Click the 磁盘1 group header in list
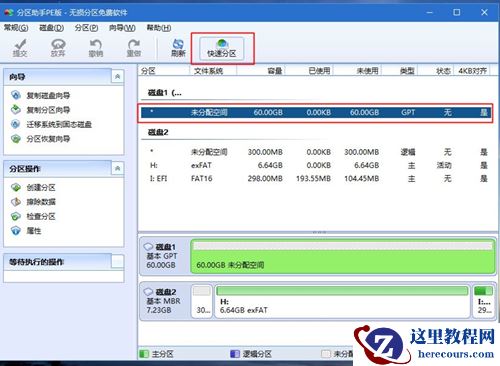Image resolution: width=500 pixels, height=366 pixels. click(165, 93)
